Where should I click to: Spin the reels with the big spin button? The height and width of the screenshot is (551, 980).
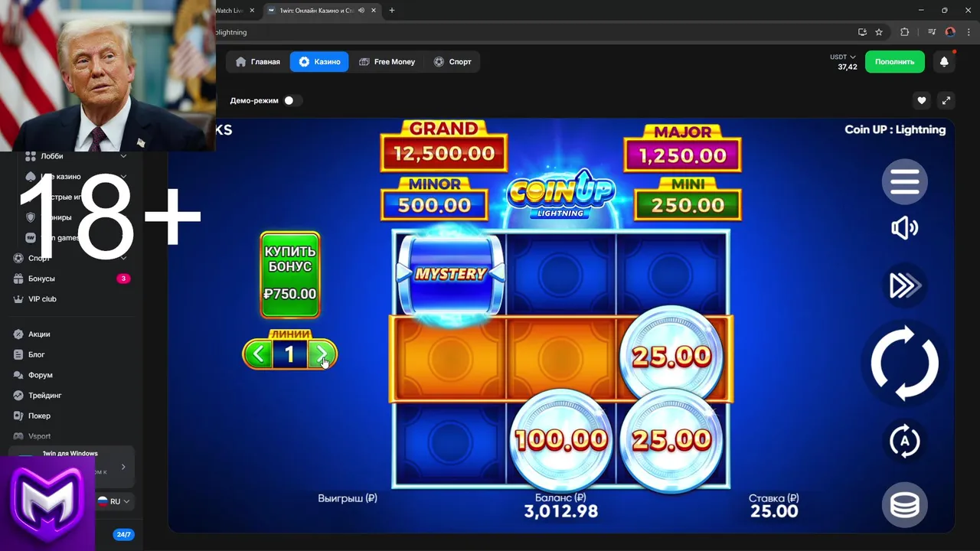904,363
